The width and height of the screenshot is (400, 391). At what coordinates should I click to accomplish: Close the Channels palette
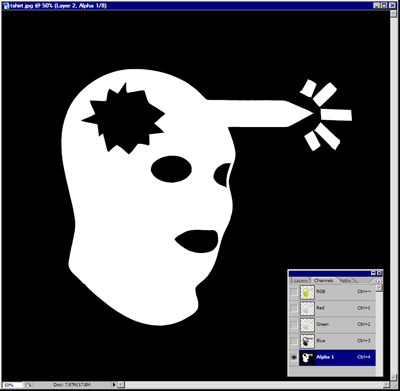(379, 273)
